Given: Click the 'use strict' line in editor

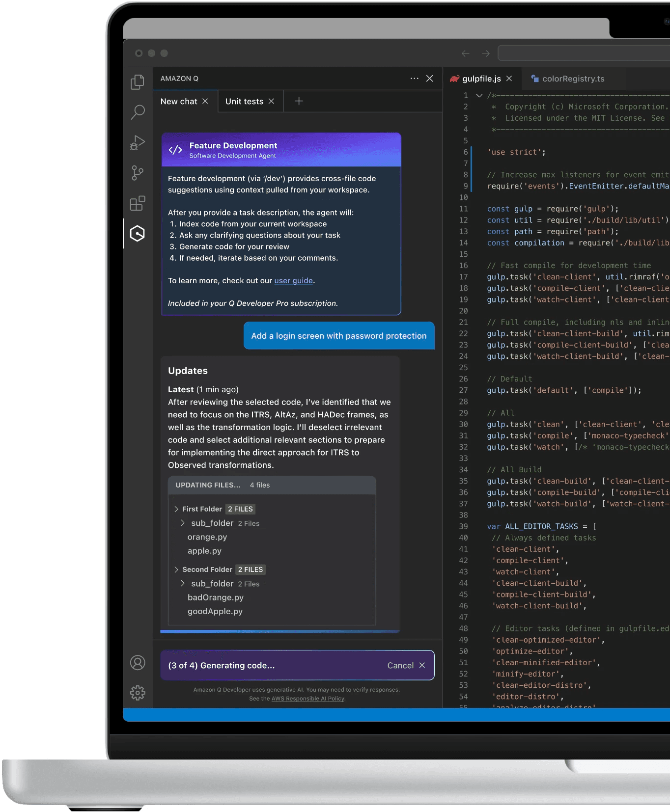Looking at the screenshot, I should tap(516, 152).
